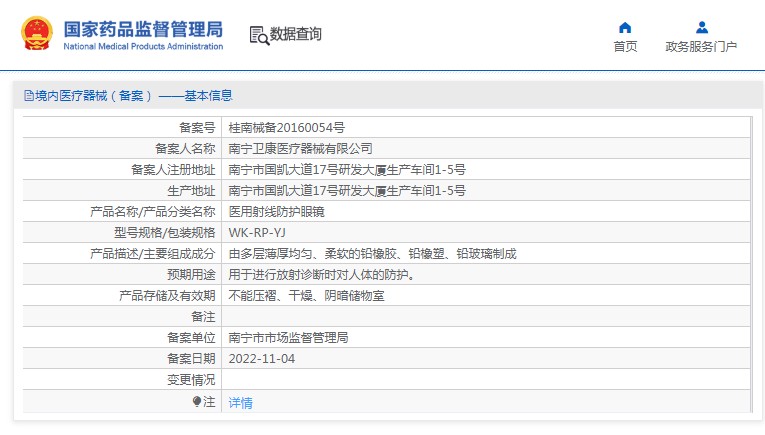The image size is (765, 435).
Task: Click the 备案单位 row label
Action: tap(191, 337)
